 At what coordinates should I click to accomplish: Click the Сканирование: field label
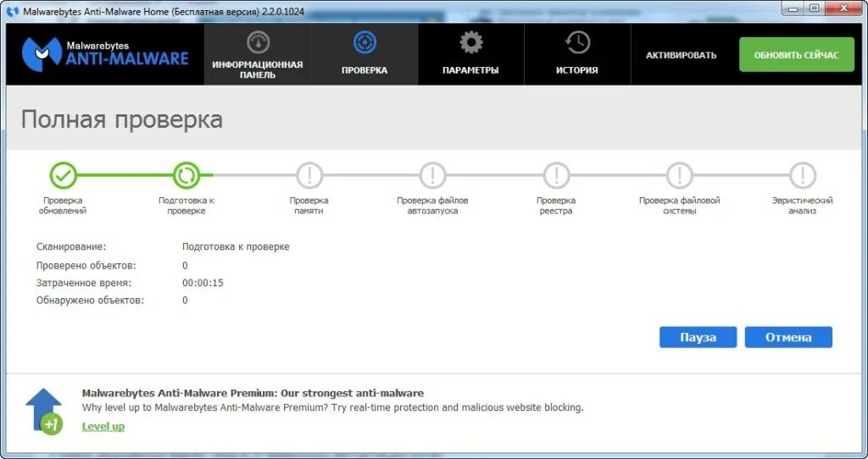pyautogui.click(x=71, y=246)
